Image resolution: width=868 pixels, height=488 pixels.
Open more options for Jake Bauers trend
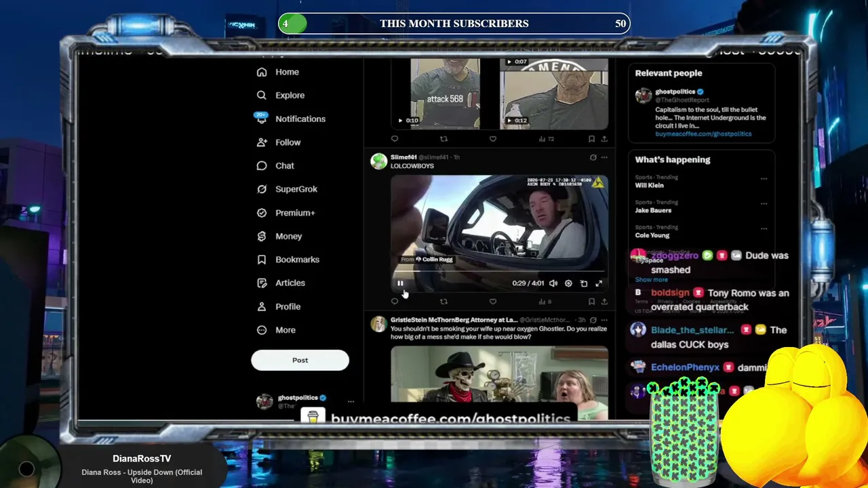[764, 203]
